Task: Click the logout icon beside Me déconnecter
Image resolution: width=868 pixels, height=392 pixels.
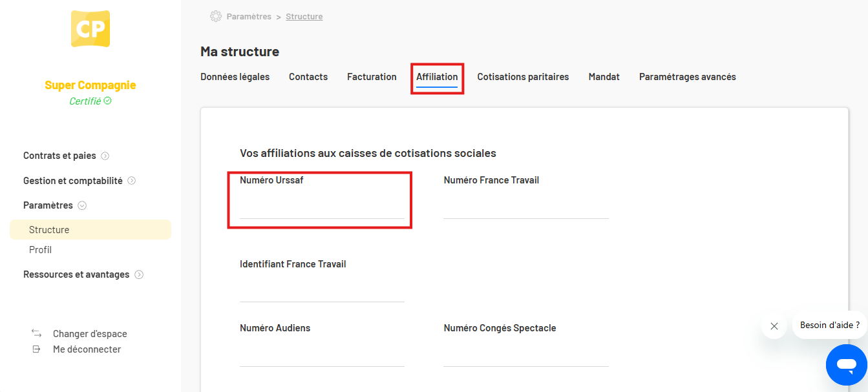Action: [37, 349]
